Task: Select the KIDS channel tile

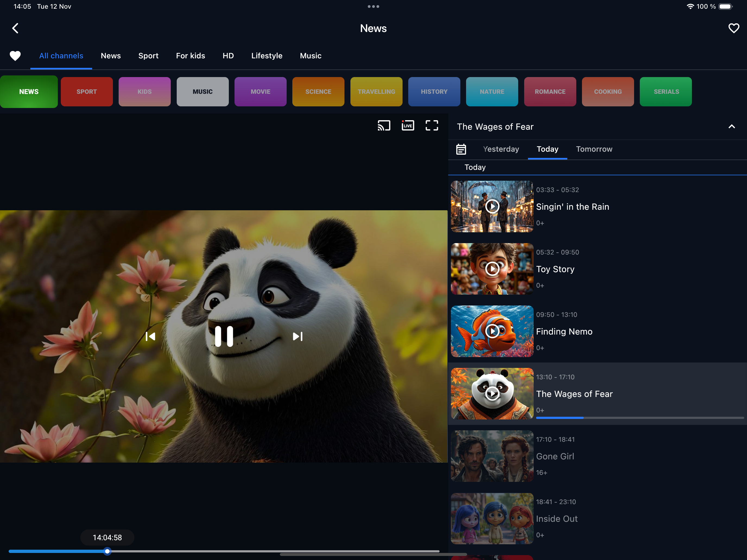Action: coord(144,92)
